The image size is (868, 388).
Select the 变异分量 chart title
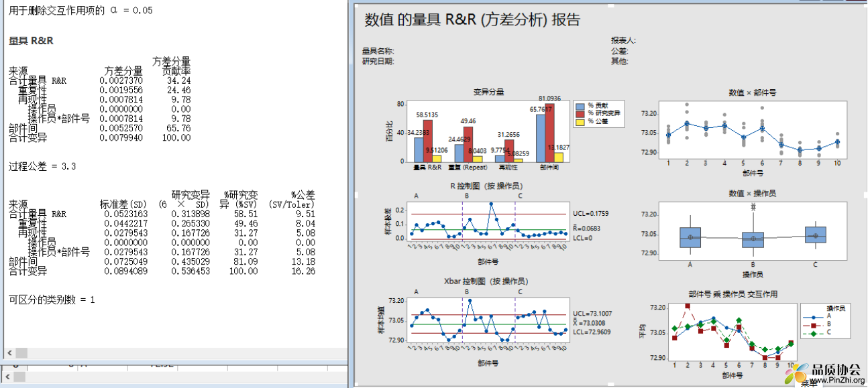click(488, 92)
